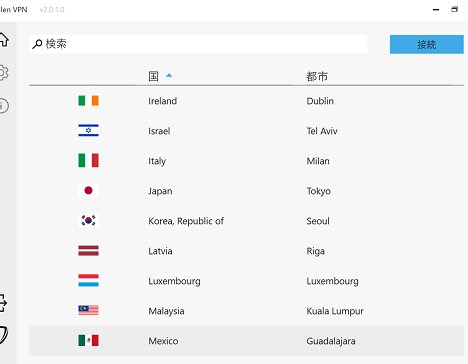
Task: Select the Seoul city cell
Action: click(x=318, y=221)
